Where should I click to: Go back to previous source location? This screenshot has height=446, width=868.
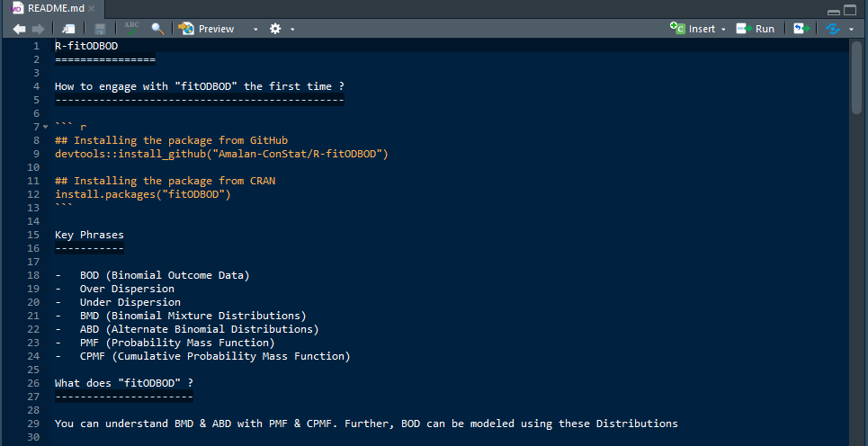[x=20, y=29]
